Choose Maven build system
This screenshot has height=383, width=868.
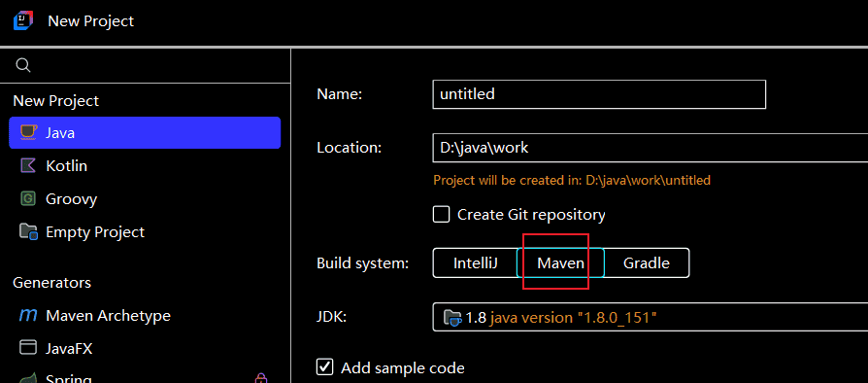pyautogui.click(x=560, y=262)
